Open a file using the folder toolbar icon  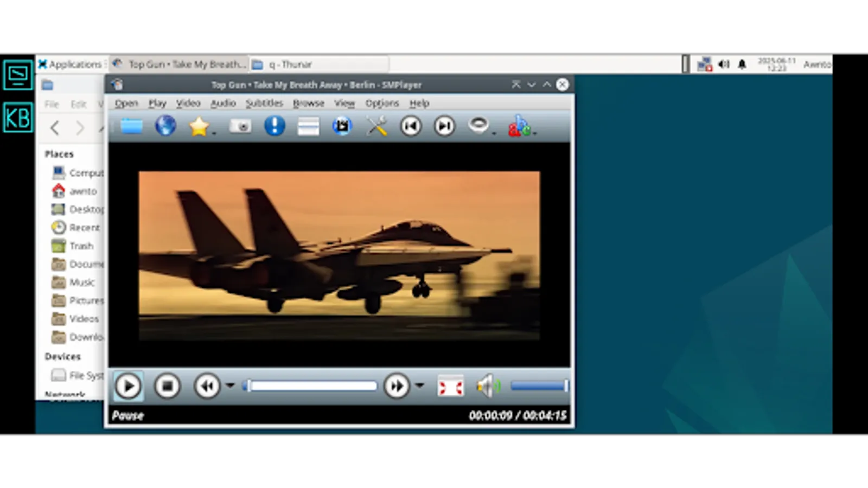[x=132, y=126]
